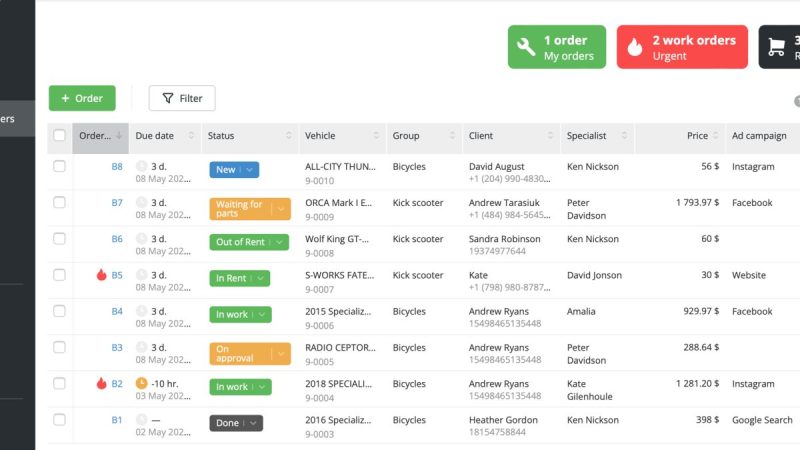Check the box for order B7

pyautogui.click(x=59, y=203)
